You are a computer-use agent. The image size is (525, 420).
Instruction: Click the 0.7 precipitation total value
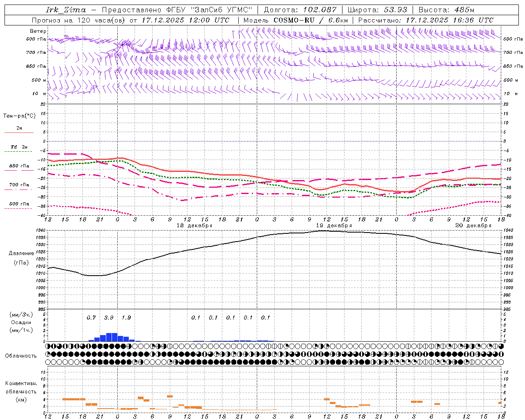[x=91, y=317]
